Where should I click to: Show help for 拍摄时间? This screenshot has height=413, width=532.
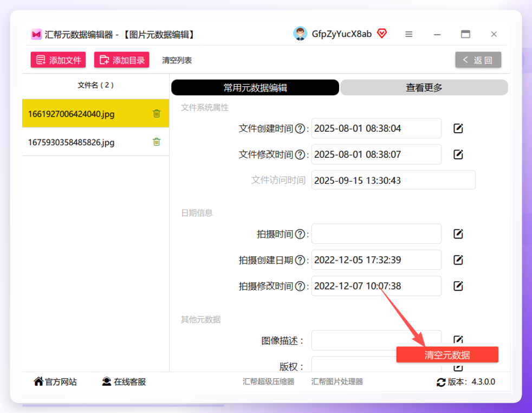click(300, 234)
